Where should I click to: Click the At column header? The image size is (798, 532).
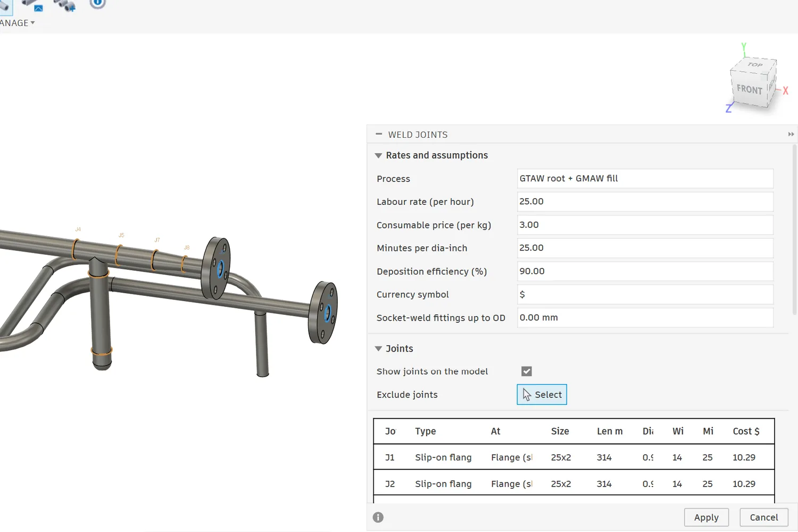(495, 431)
